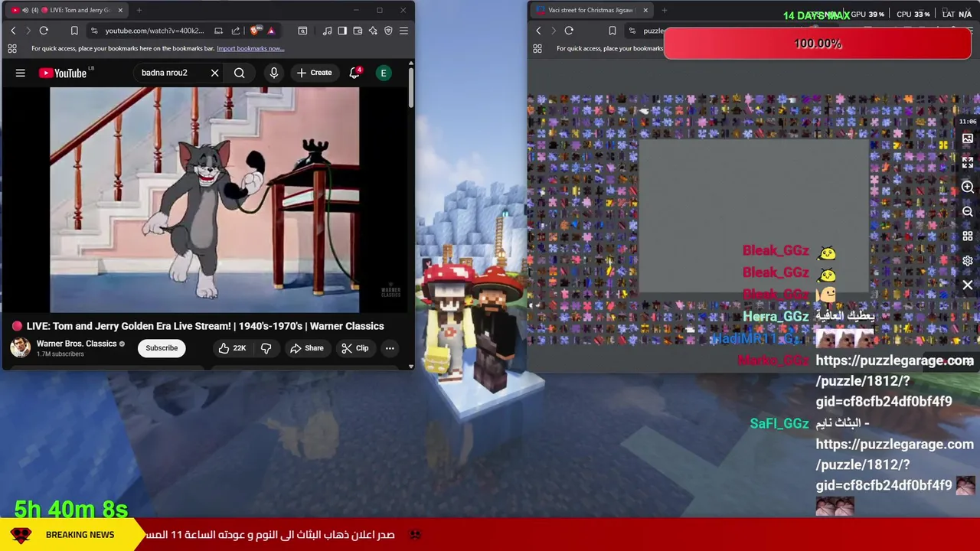Open the playlist music note icon
The image size is (980, 551).
tap(328, 31)
